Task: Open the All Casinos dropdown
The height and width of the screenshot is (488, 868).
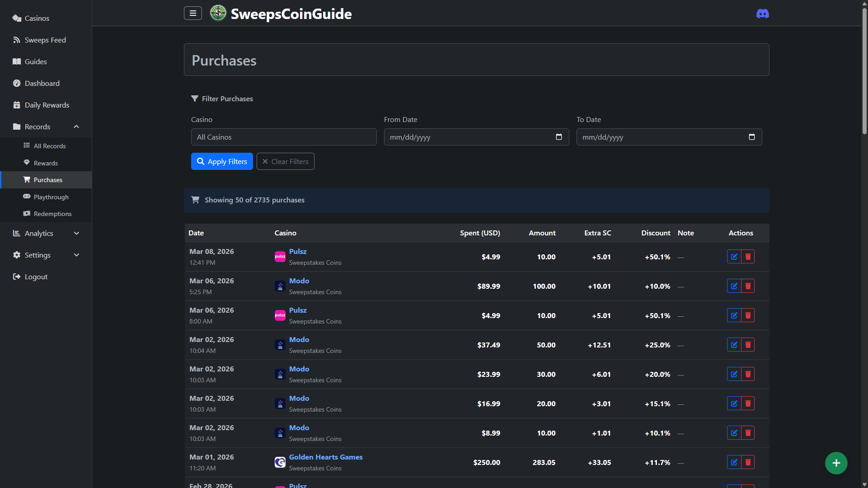Action: coord(284,137)
